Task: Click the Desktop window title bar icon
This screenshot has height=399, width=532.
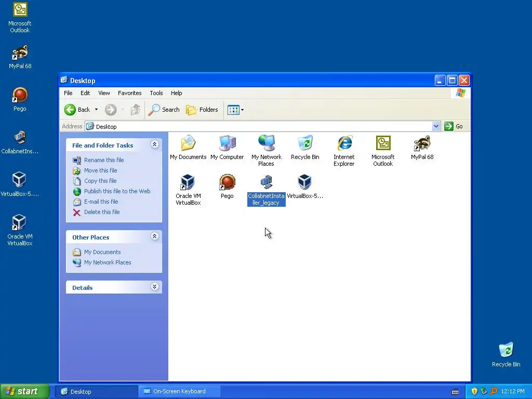Action: coord(64,80)
